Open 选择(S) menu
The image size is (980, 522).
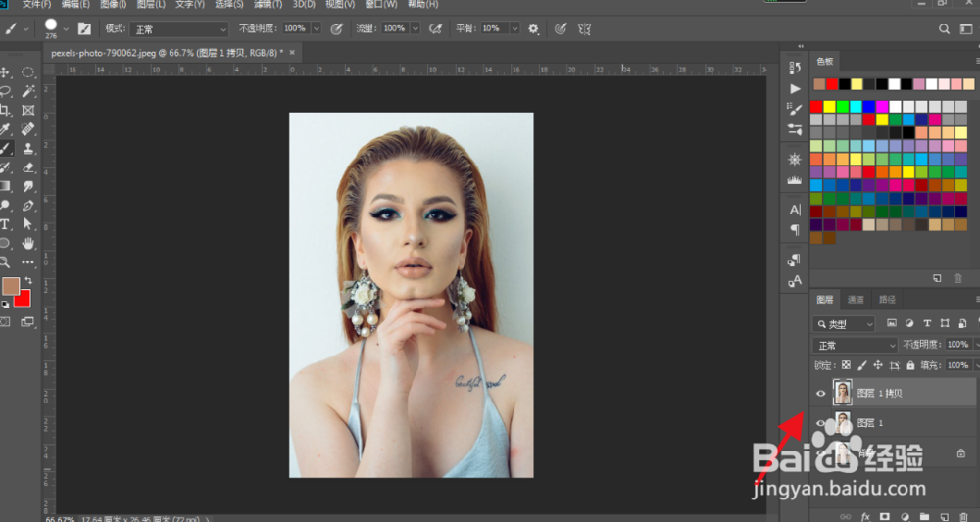click(229, 4)
